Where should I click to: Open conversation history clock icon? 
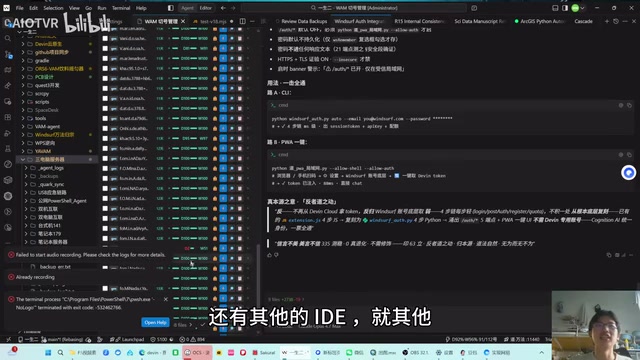pyautogui.click(x=616, y=21)
